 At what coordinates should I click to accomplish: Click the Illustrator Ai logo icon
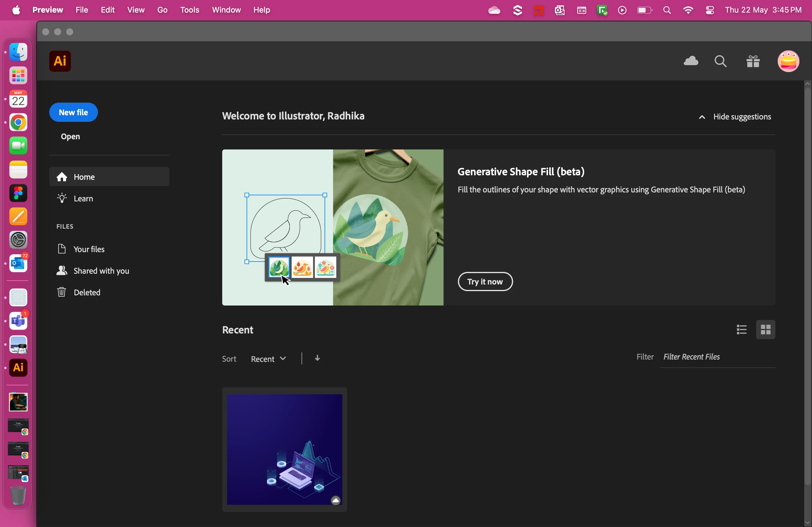(x=60, y=61)
